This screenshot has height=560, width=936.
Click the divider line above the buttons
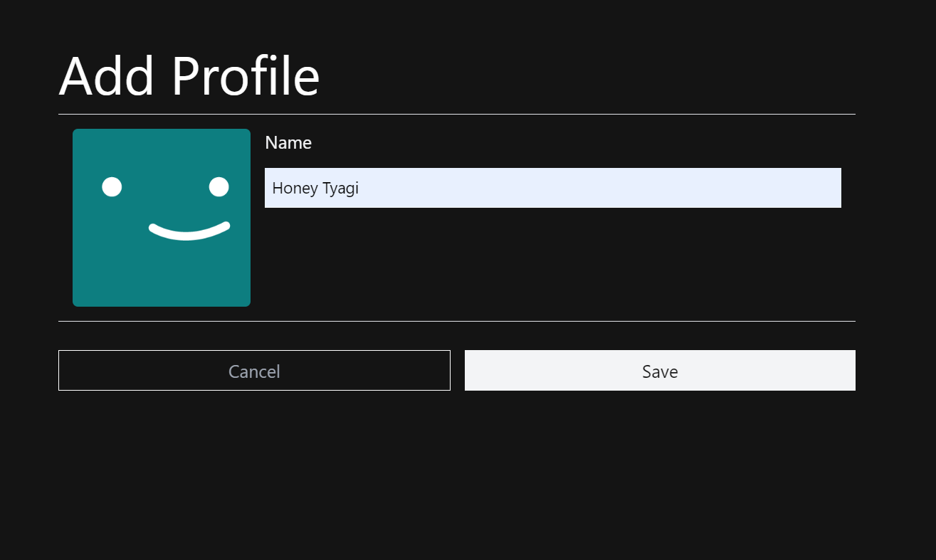click(456, 322)
